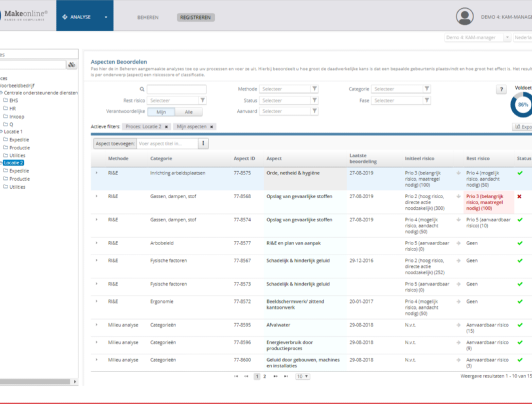The image size is (532, 404).
Task: Expand the row for aspect 77-8575
Action: pyautogui.click(x=96, y=173)
